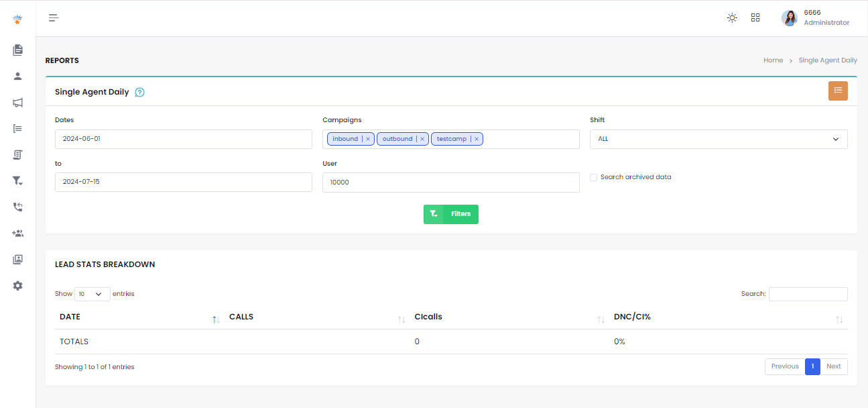Select page 1 in pagination

(x=812, y=366)
